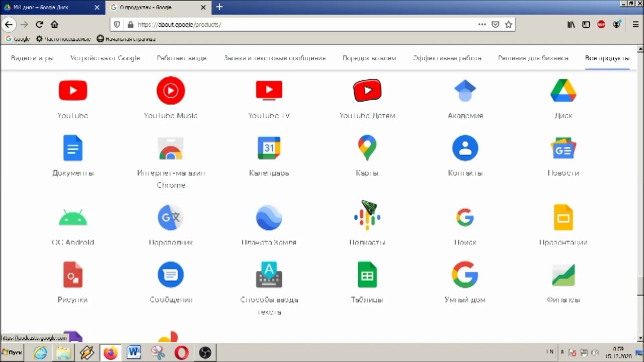
Task: Close the О продуктах browser tab
Action: click(203, 8)
